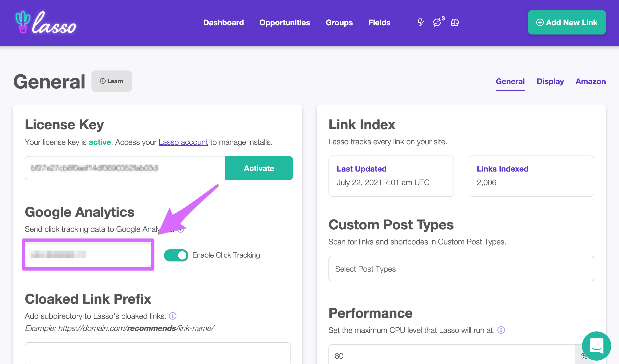The width and height of the screenshot is (619, 364).
Task: Select the General settings tab
Action: [510, 81]
